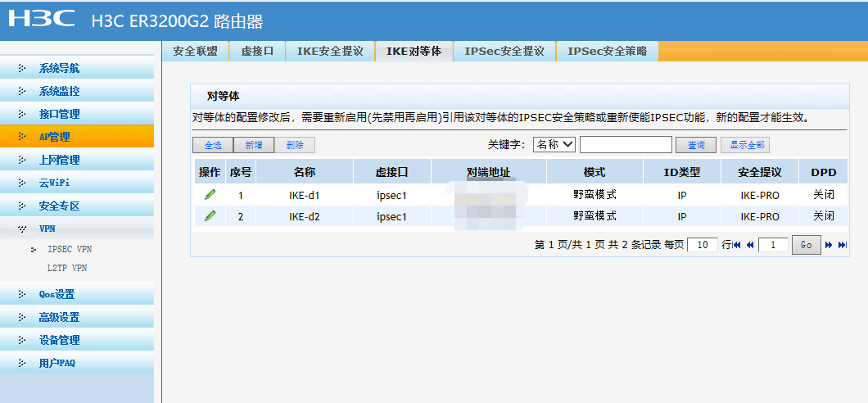
Task: Click the 模式 column header
Action: pos(594,172)
